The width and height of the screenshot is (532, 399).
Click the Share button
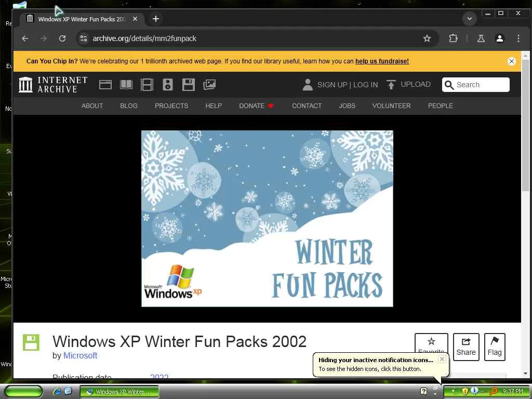click(x=466, y=347)
